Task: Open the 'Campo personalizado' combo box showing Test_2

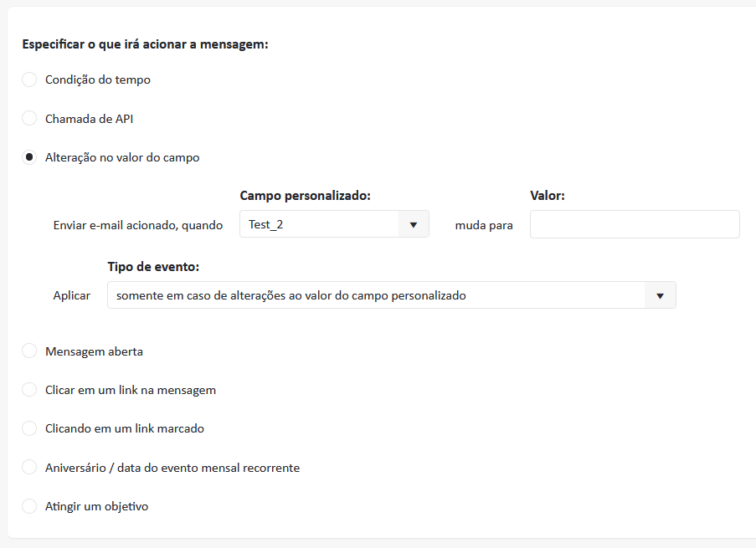Action: 318,224
